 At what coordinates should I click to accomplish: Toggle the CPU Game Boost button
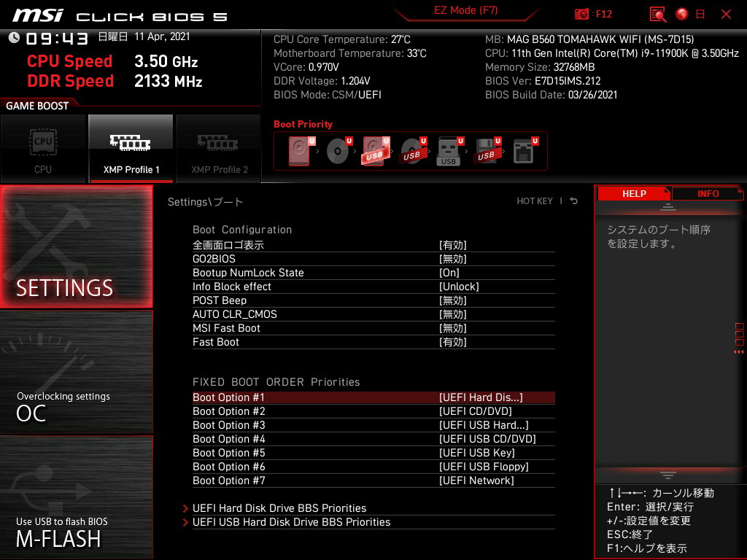point(43,148)
